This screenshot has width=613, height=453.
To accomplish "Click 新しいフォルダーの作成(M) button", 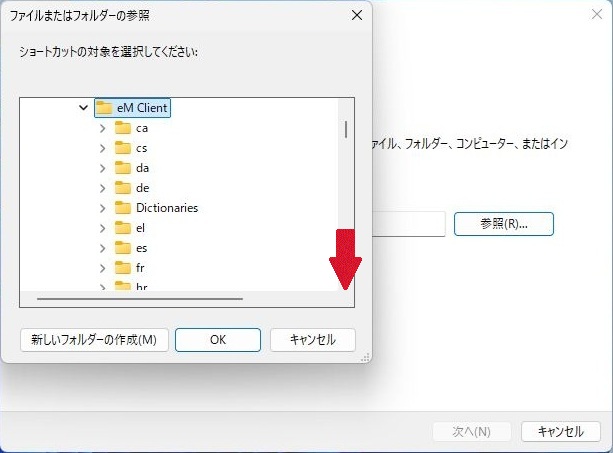I will (94, 340).
